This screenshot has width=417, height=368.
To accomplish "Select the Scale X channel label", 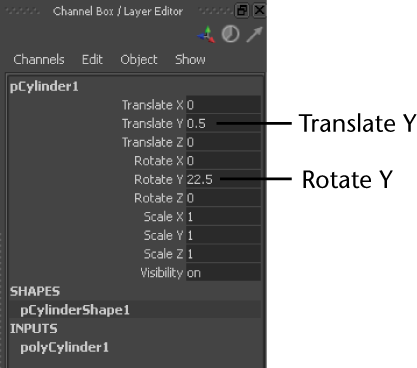I will click(163, 217).
